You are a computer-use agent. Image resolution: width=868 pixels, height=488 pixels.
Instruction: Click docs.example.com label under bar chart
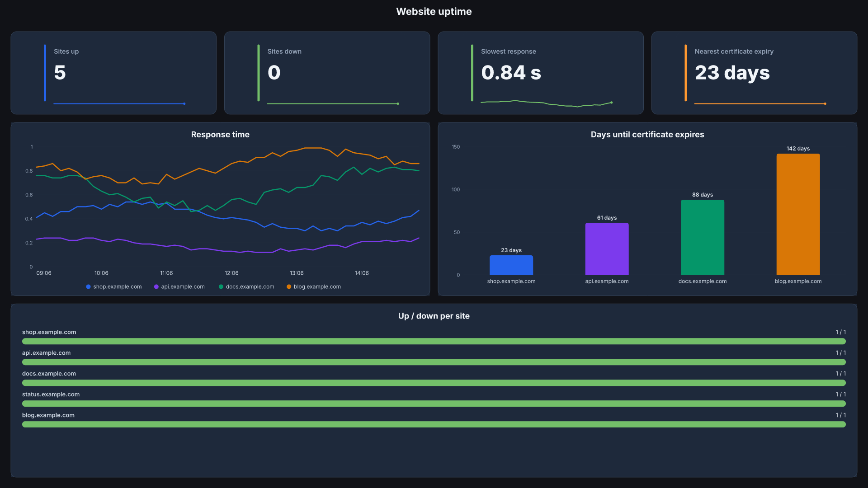pos(703,281)
